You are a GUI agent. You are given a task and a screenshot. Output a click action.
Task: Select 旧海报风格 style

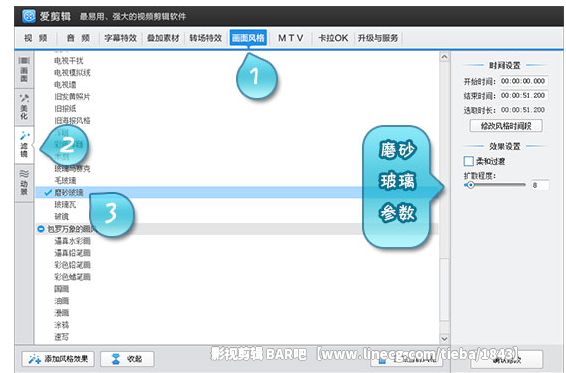pos(72,120)
